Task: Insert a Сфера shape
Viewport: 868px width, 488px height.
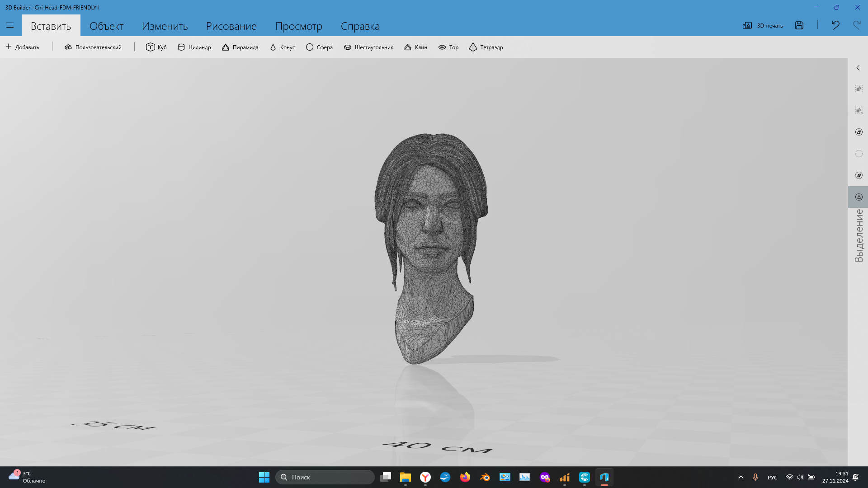Action: pyautogui.click(x=319, y=47)
